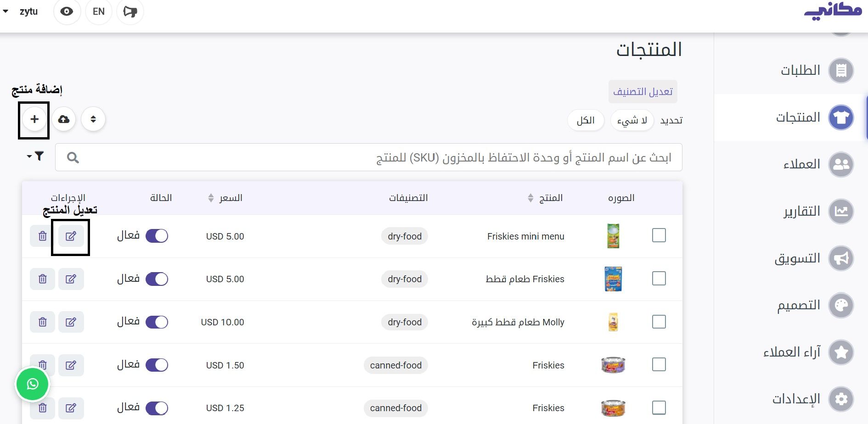This screenshot has width=868, height=424.
Task: Switch language with the EN button
Action: coord(99,11)
